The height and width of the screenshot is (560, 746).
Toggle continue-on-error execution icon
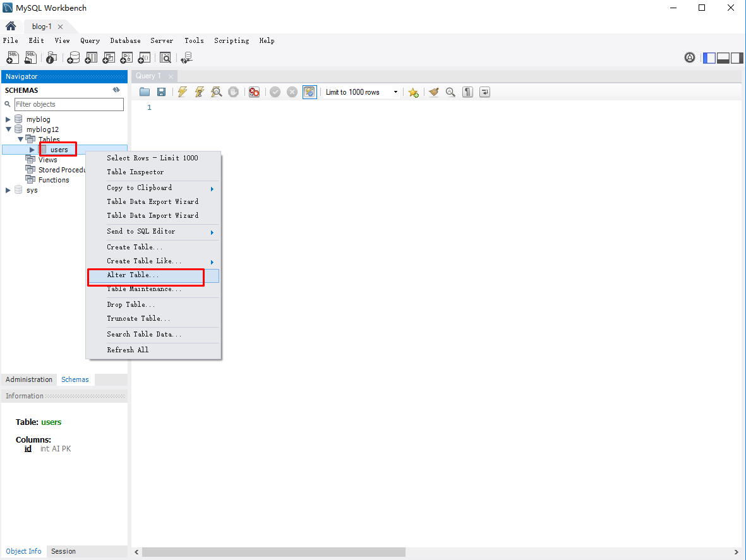point(254,92)
